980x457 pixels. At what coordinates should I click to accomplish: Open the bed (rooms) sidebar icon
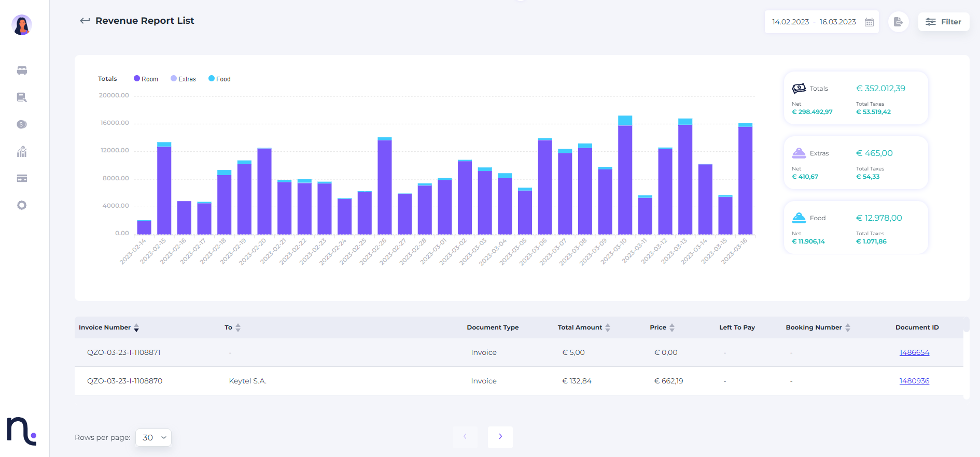click(x=22, y=70)
